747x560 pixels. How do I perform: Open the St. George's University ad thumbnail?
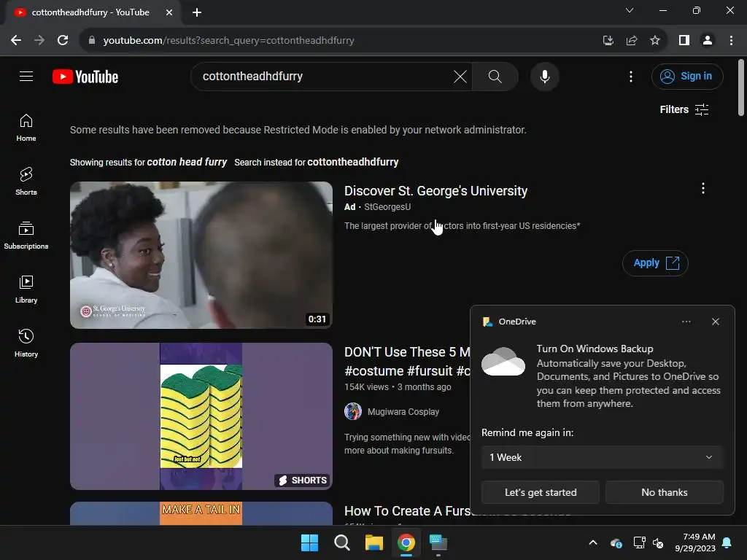201,254
